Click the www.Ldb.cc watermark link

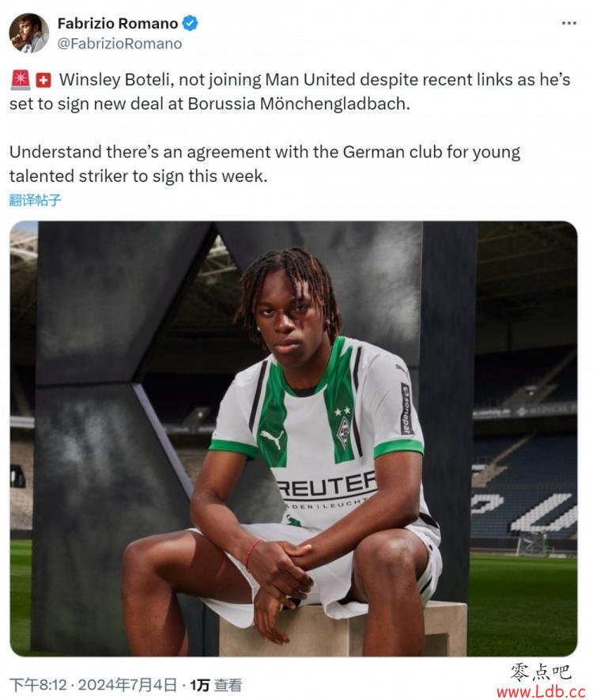pyautogui.click(x=541, y=691)
